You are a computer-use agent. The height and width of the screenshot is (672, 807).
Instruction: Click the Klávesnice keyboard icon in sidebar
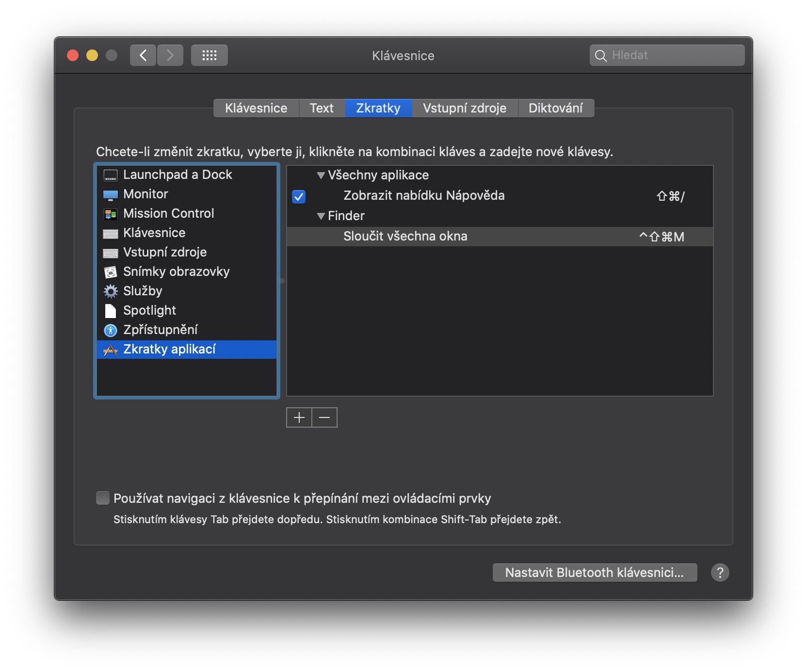tap(111, 234)
